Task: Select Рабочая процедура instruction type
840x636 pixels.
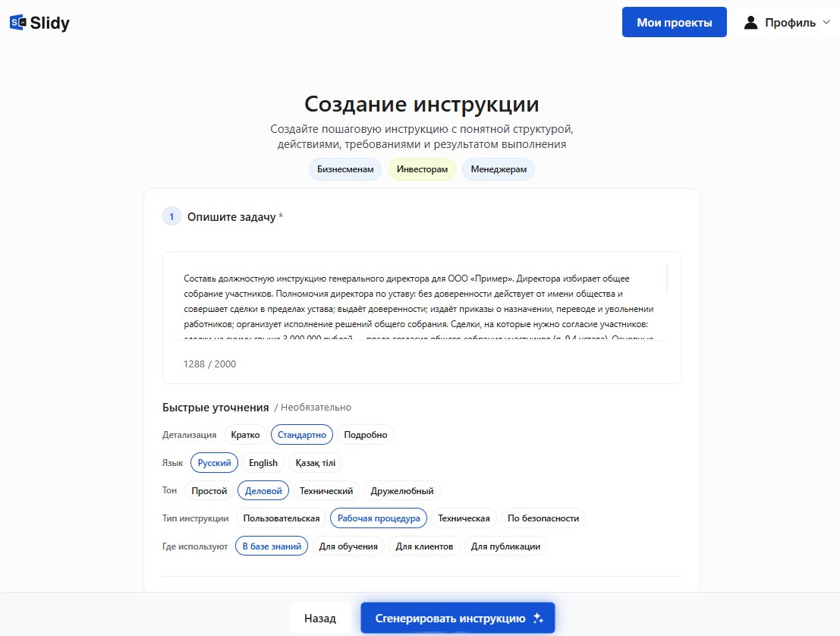Action: pyautogui.click(x=379, y=518)
